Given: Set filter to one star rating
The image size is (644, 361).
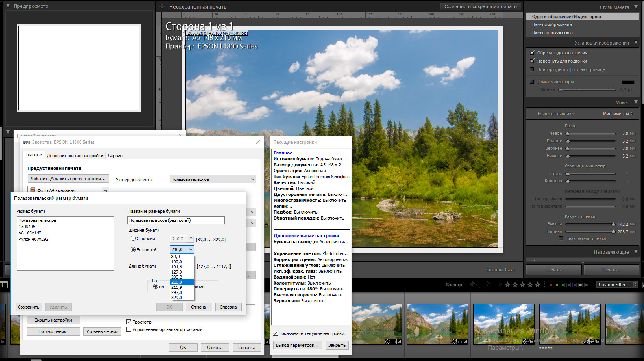Looking at the screenshot, I should [x=508, y=285].
